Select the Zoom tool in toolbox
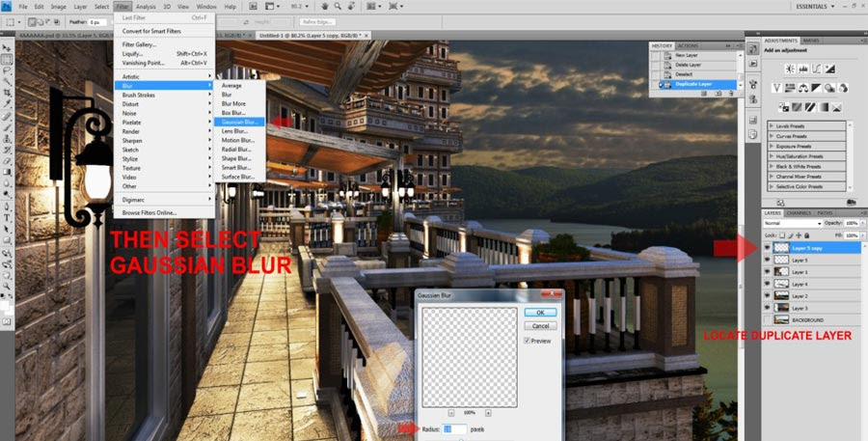 tap(7, 286)
